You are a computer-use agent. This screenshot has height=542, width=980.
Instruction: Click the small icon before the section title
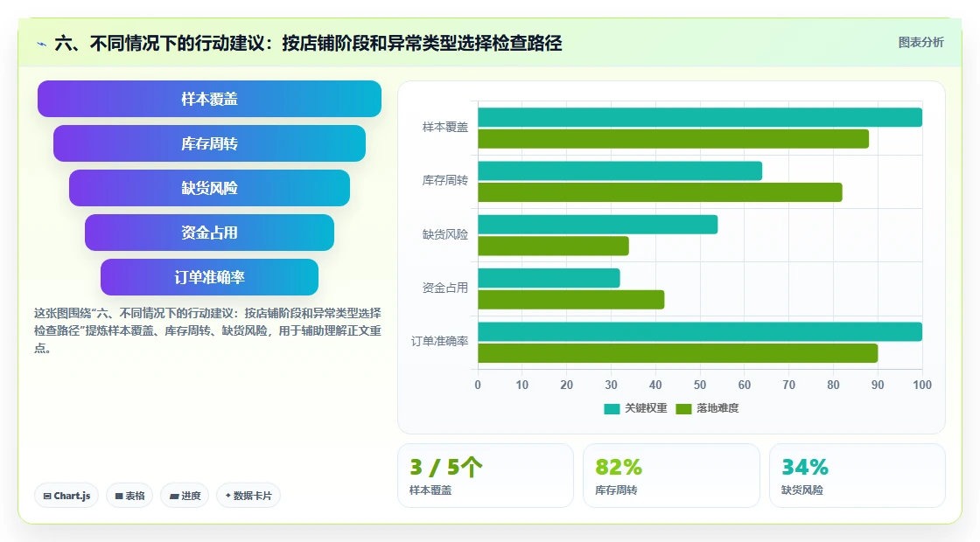[x=42, y=44]
